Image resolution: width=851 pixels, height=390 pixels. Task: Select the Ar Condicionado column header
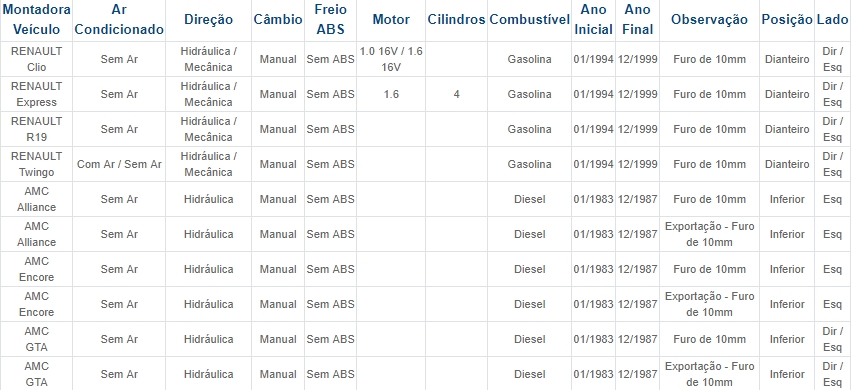(x=119, y=20)
